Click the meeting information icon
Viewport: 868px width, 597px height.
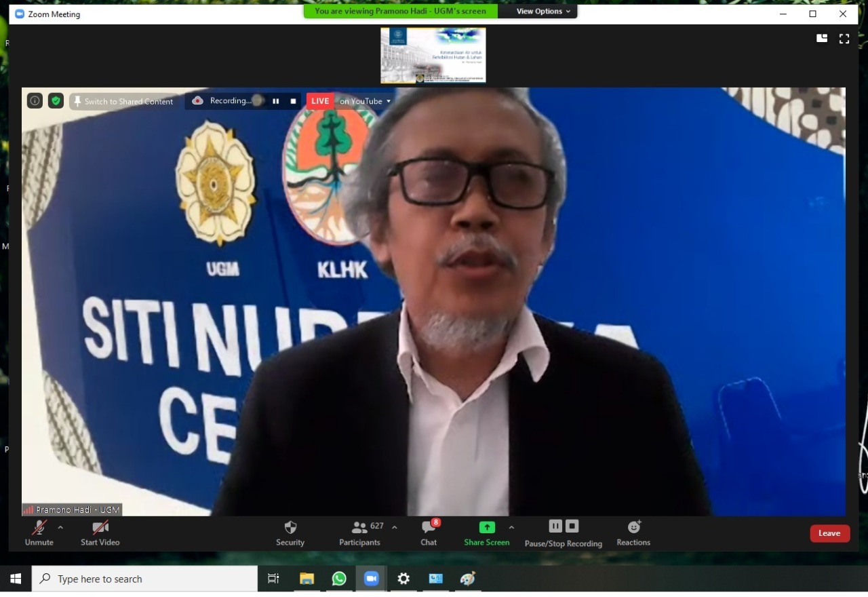[35, 101]
